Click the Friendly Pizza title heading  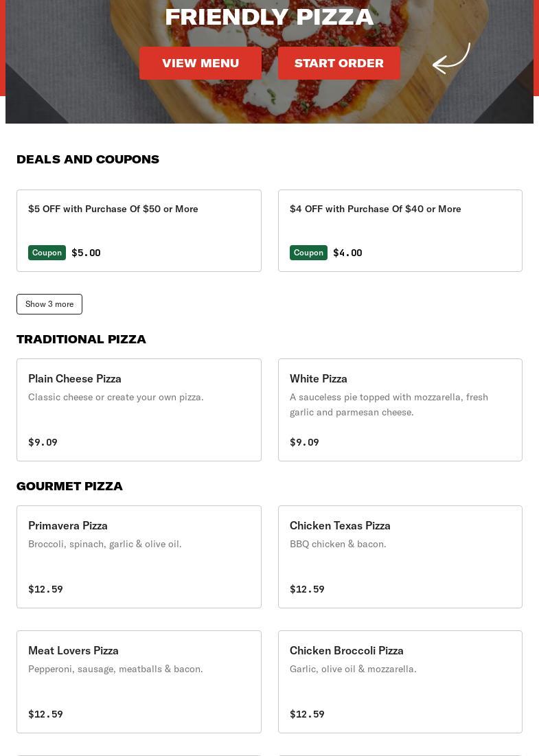point(269,17)
